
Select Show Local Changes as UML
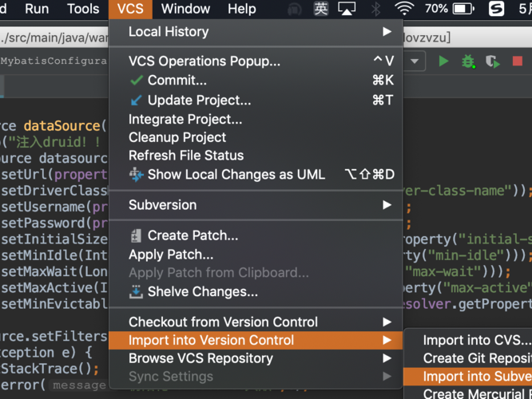[x=256, y=174]
